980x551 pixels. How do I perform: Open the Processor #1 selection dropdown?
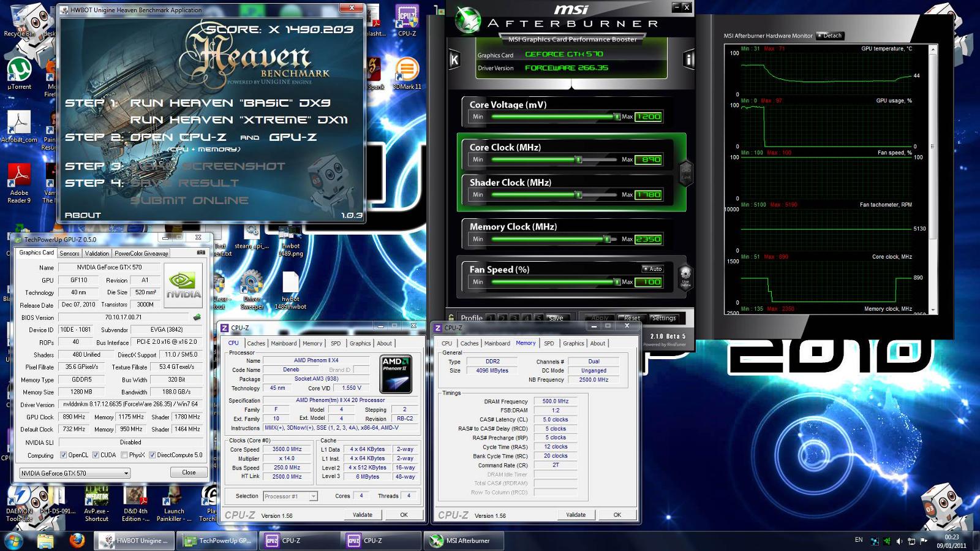click(x=290, y=496)
